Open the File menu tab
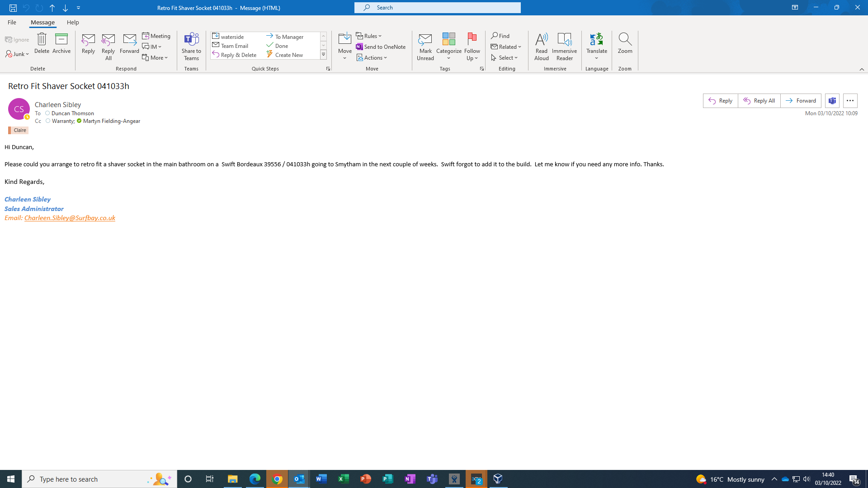The height and width of the screenshot is (488, 868). pos(12,22)
